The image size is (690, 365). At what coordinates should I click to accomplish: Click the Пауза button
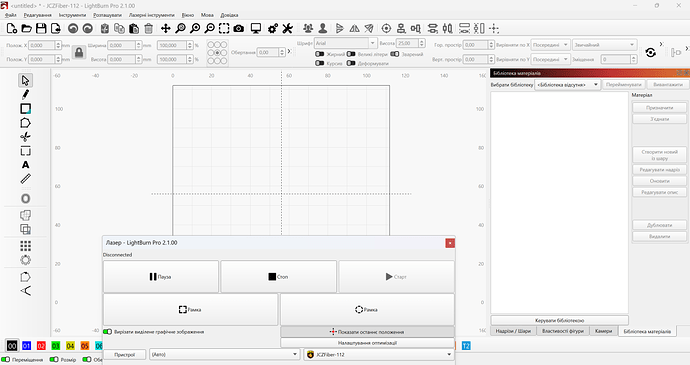pos(161,277)
